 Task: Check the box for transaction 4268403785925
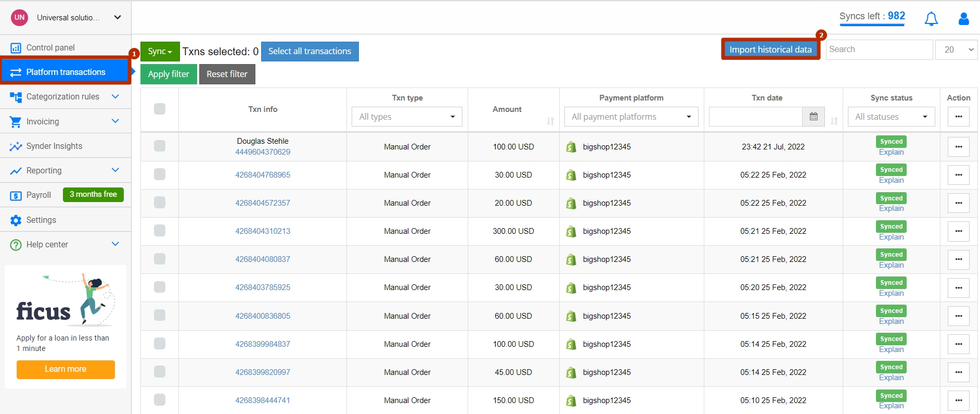point(160,287)
